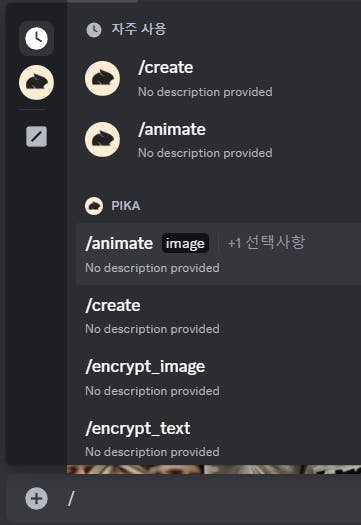This screenshot has width=361, height=525.
Task: Open built-in commands slash icon in sidebar
Action: (x=37, y=137)
